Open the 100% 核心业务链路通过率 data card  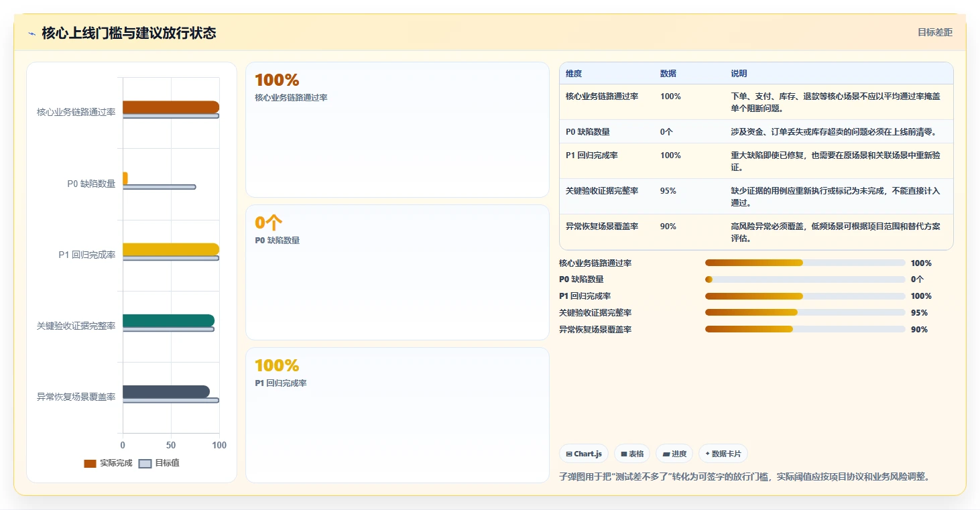tap(397, 130)
